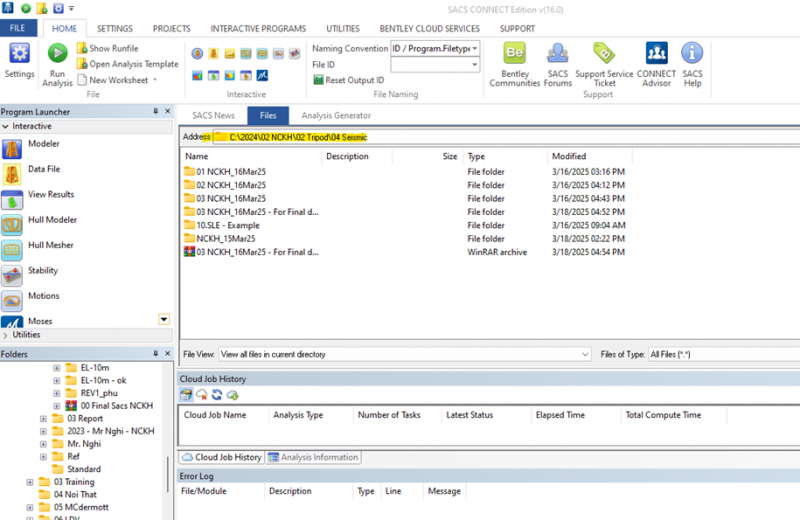800x520 pixels.
Task: Open the UTILITIES ribbon tab
Action: 343,29
